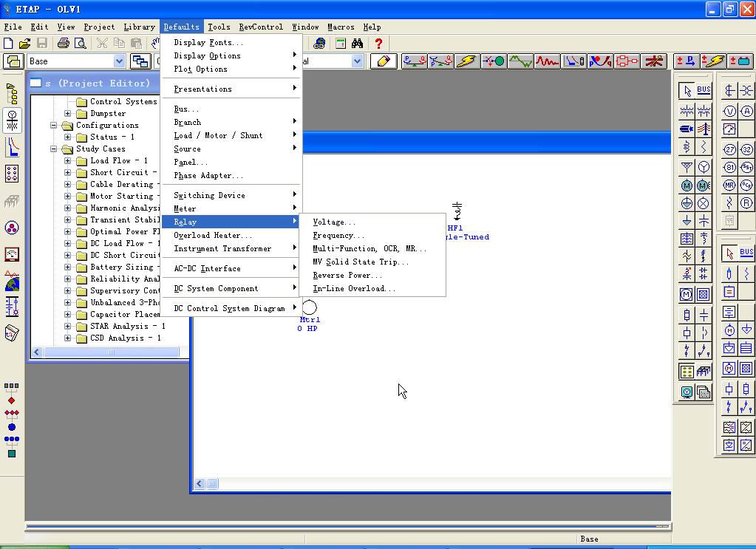This screenshot has height=549, width=756.
Task: Open the Tools menu
Action: coord(219,27)
